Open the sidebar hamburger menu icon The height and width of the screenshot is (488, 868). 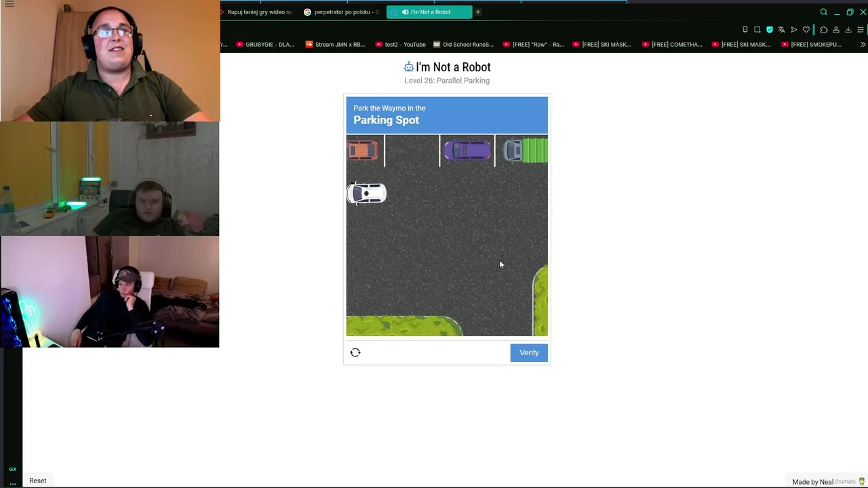(9, 4)
